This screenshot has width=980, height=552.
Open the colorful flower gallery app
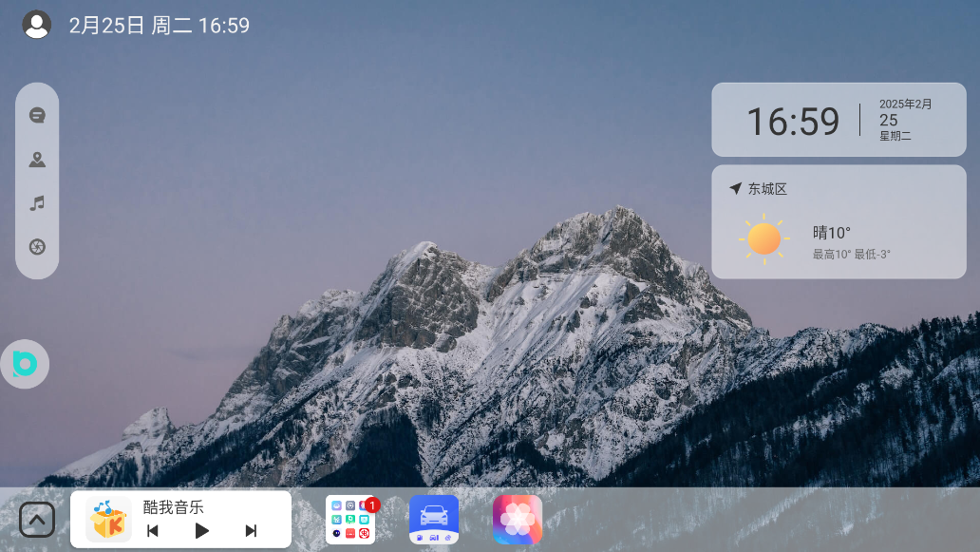[517, 520]
